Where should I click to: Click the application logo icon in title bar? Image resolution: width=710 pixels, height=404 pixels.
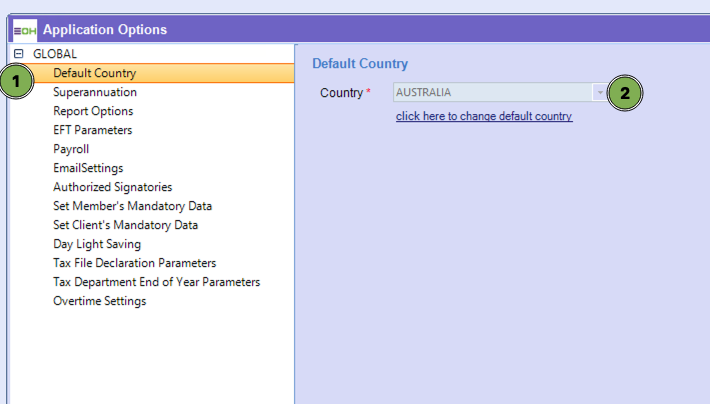[24, 30]
